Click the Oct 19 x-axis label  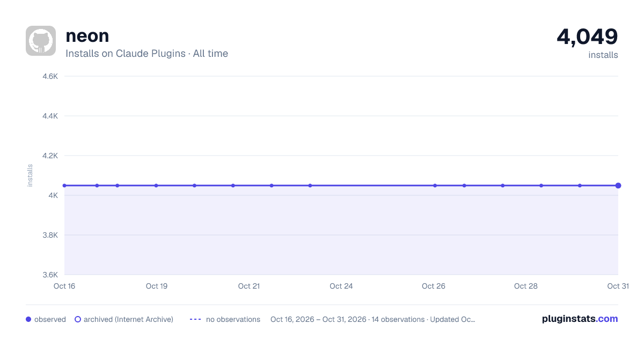click(x=157, y=286)
